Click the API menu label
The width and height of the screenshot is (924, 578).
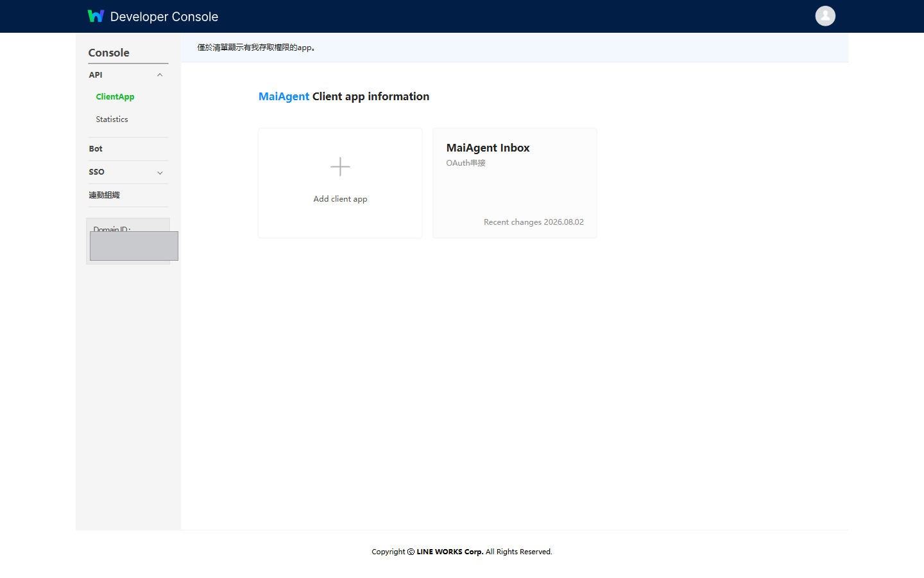click(96, 75)
